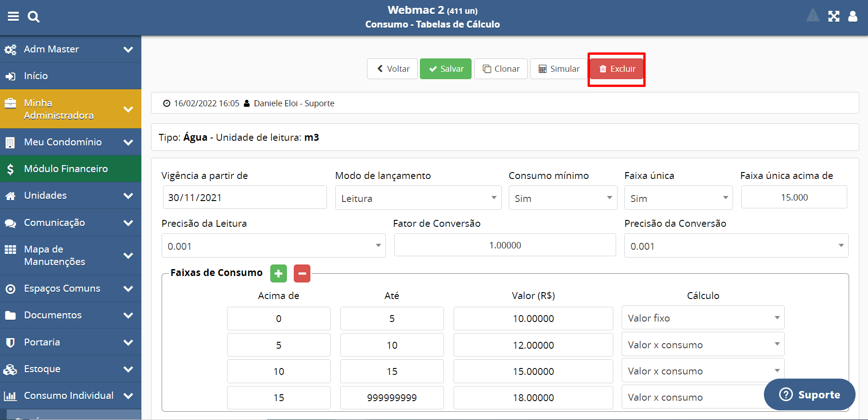Open the Precisão da Leitura dropdown
Viewport: 868px width, 420px height.
click(274, 246)
